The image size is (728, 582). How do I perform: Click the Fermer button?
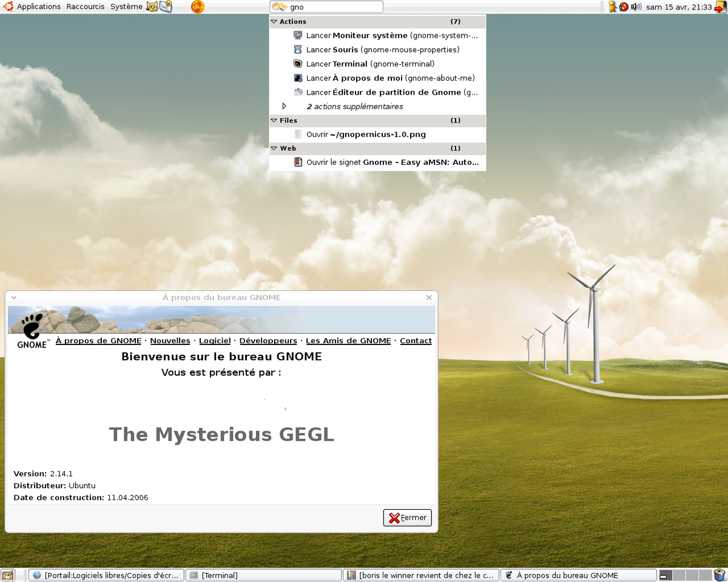(407, 518)
